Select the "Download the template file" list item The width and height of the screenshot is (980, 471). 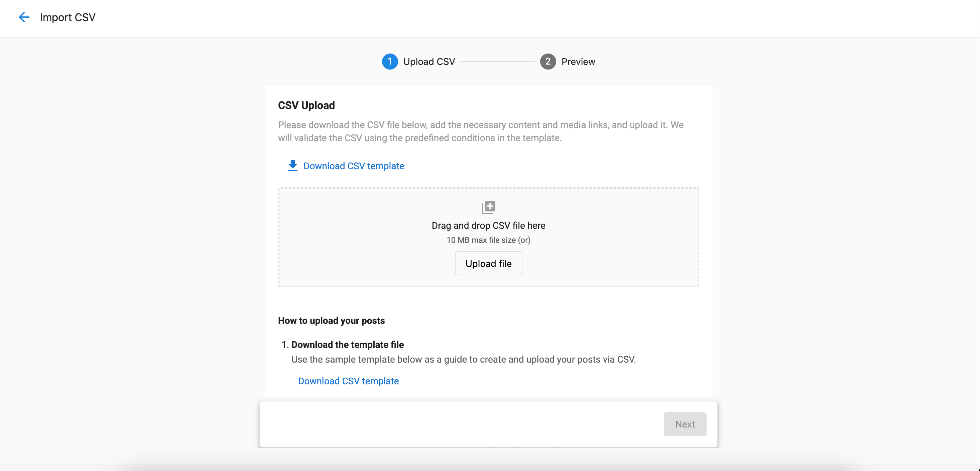pos(347,345)
